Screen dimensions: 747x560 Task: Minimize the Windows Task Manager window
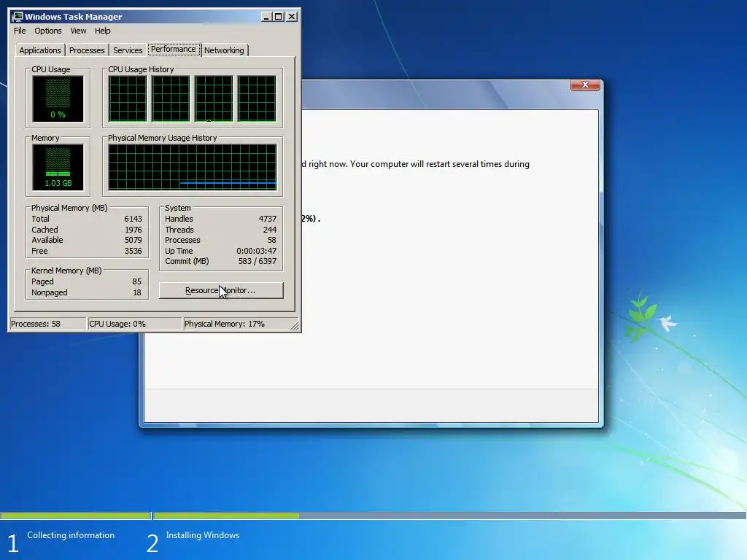266,17
